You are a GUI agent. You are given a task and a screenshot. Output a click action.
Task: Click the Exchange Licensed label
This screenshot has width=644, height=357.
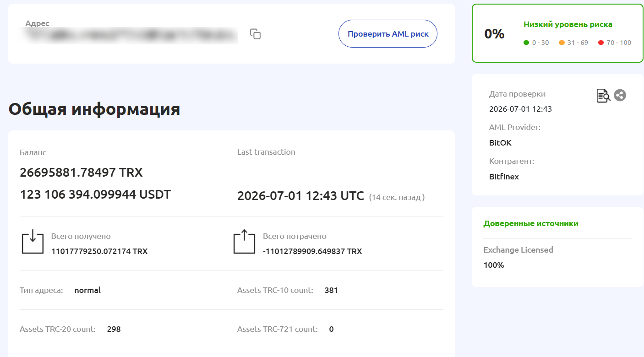coord(518,250)
